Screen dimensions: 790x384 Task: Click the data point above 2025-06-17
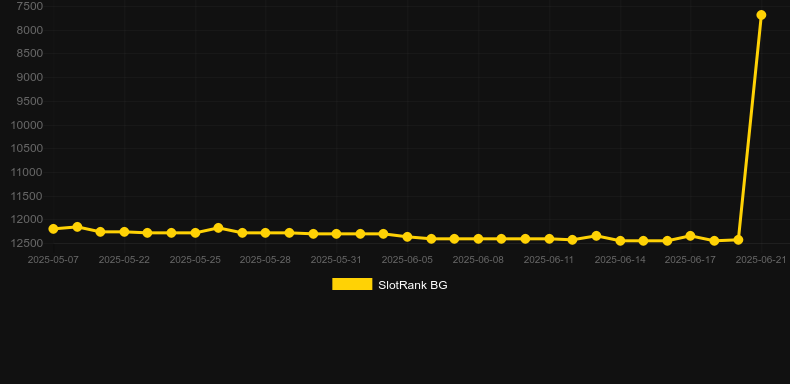(x=690, y=236)
